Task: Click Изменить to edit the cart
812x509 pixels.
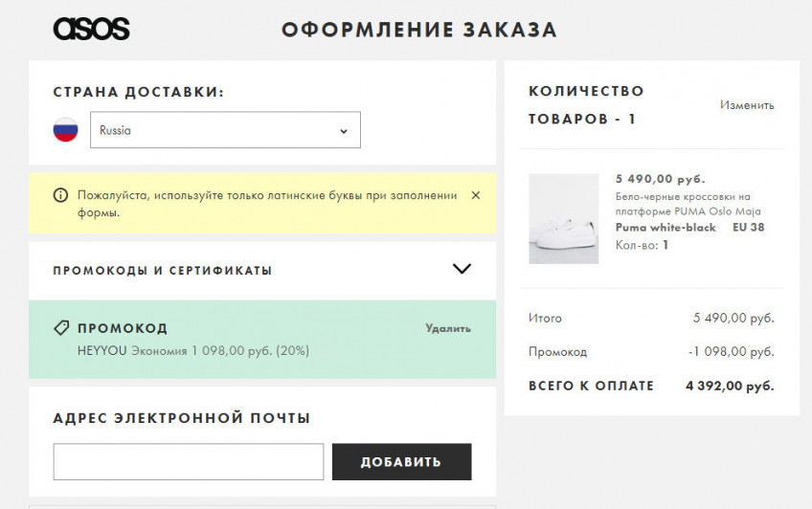Action: (747, 105)
